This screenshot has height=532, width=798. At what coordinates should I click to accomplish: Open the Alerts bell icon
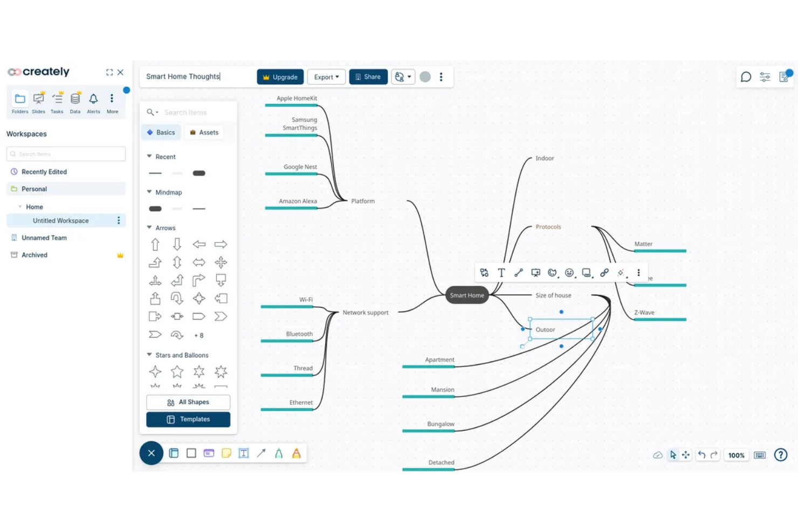pos(93,99)
